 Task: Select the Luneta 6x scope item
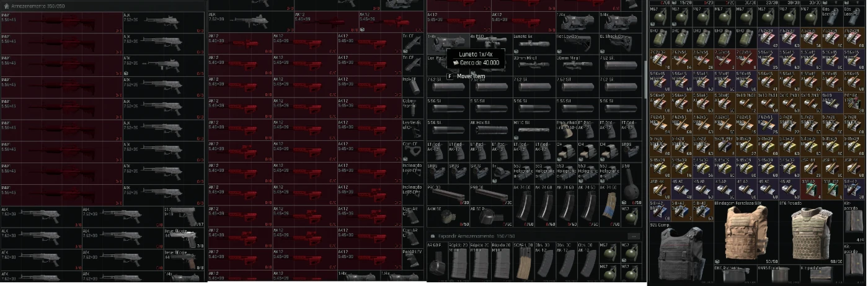[x=533, y=44]
